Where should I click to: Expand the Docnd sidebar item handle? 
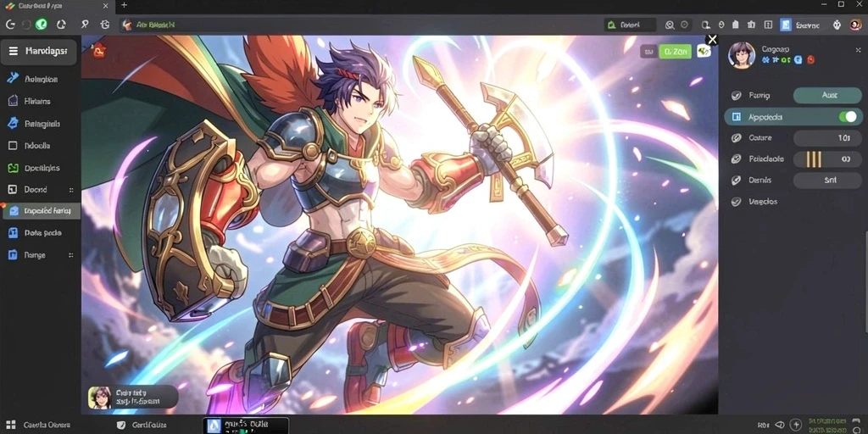71,190
